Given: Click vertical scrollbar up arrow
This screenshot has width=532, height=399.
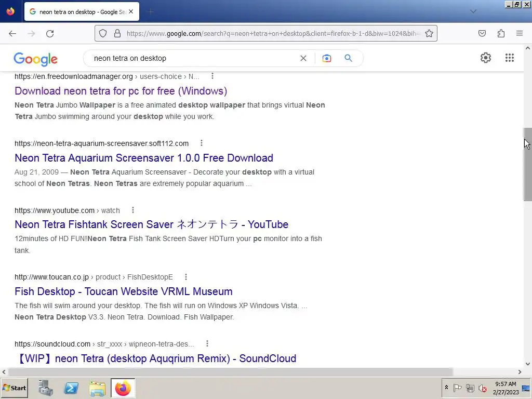Looking at the screenshot, I should pos(528,48).
